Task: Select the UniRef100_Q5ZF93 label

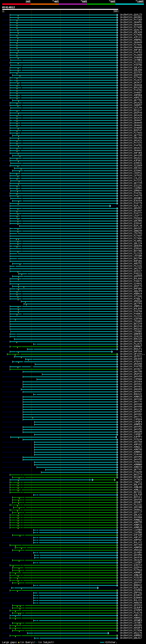Action: (131, 374)
